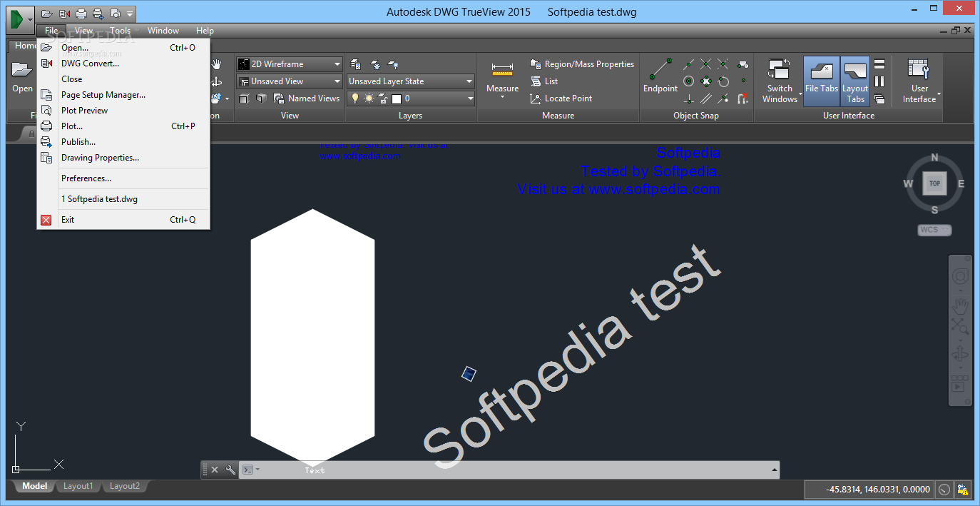Select Drawing Properties... menu entry
The image size is (980, 506).
pos(123,158)
